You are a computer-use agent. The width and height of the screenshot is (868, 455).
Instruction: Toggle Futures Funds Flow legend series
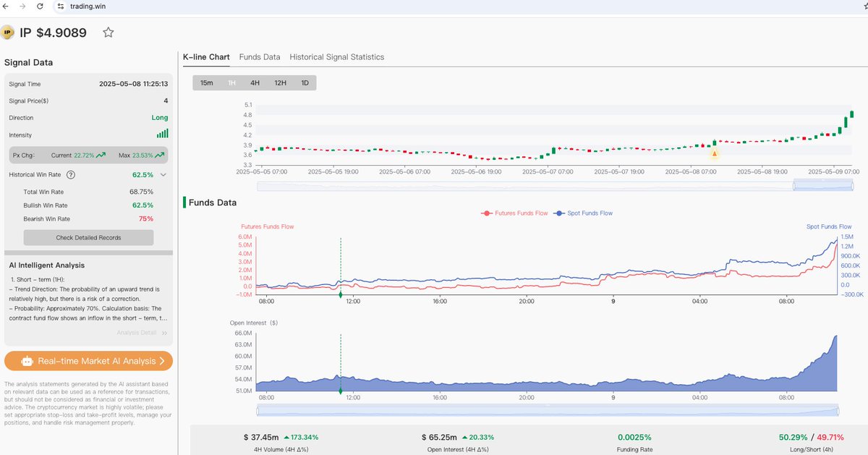tap(514, 213)
